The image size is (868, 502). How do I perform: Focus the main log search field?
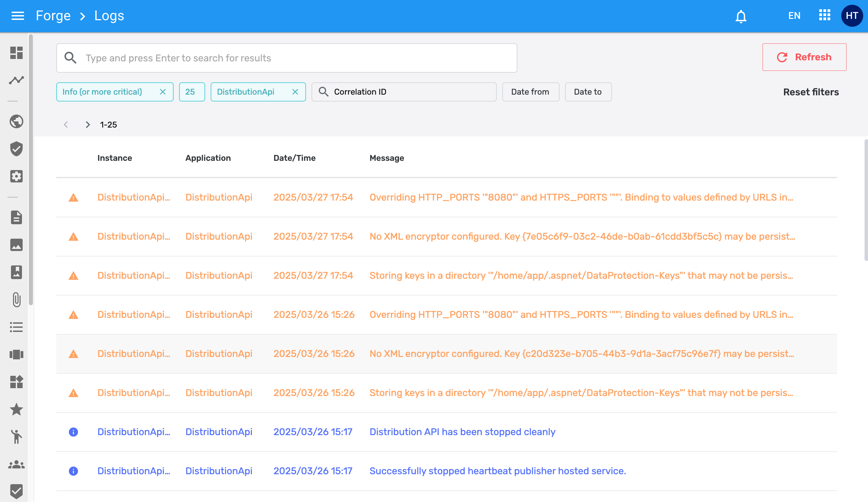click(286, 58)
